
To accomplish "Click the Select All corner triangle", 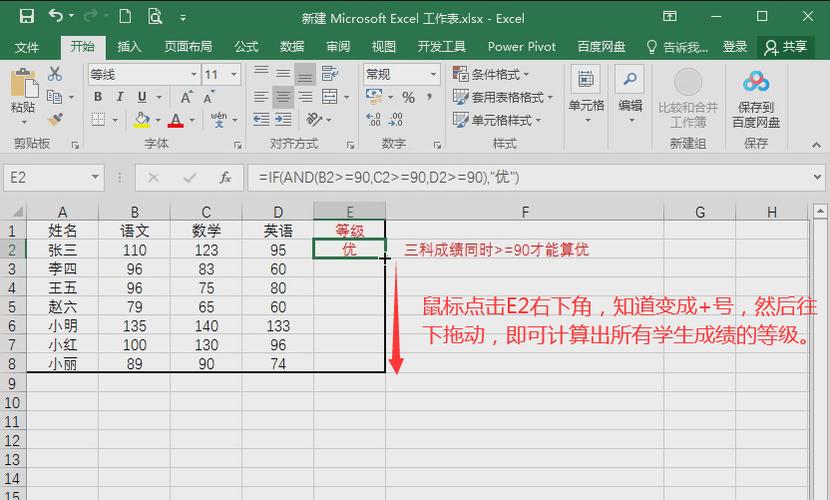I will tap(16, 212).
